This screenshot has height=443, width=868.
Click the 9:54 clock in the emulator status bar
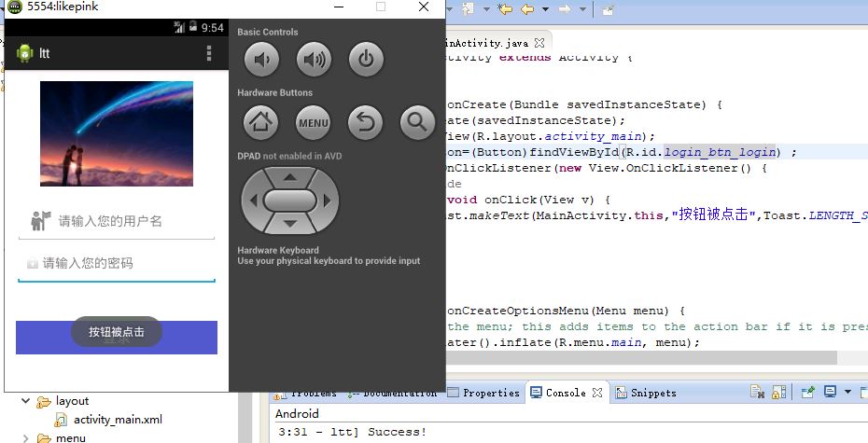coord(213,28)
